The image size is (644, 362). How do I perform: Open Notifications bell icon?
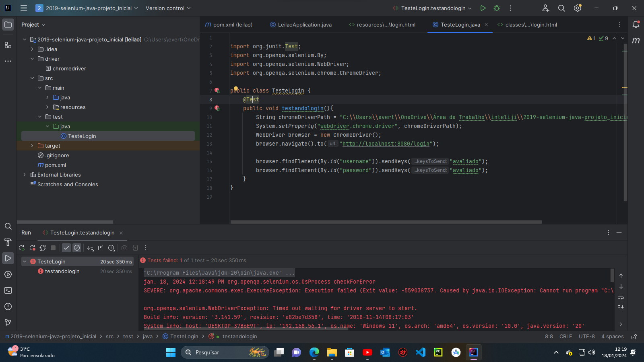636,25
